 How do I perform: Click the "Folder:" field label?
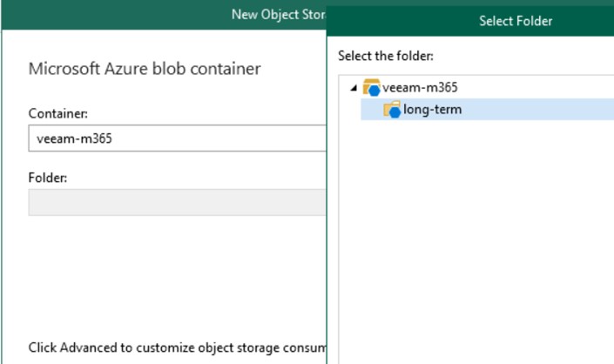click(x=48, y=178)
